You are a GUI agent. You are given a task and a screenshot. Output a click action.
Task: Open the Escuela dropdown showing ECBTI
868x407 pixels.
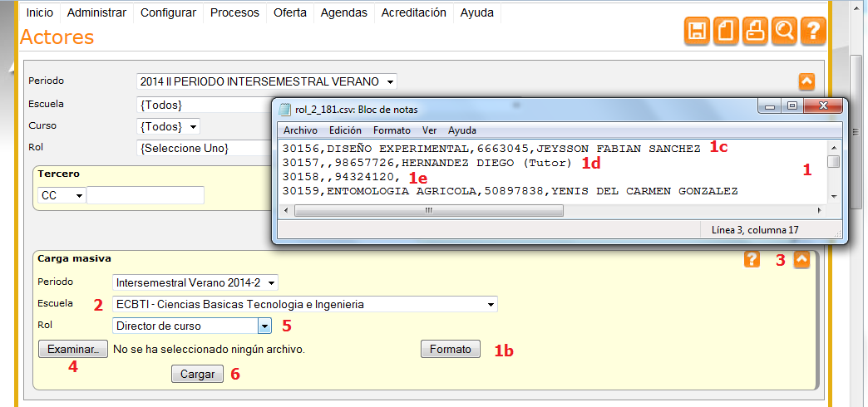[x=304, y=304]
